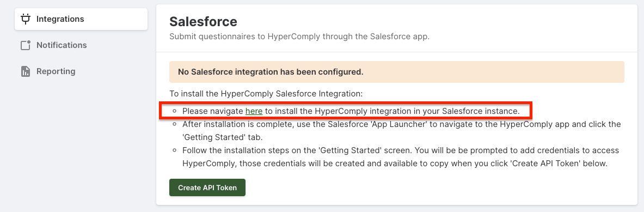Click the Reporting chart icon
Screen dimensions: 644x212
(26, 71)
